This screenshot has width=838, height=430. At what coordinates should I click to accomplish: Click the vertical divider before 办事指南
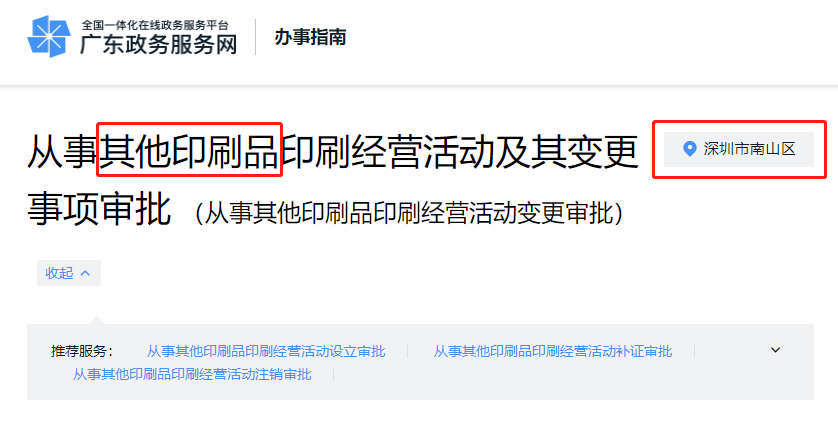[255, 37]
